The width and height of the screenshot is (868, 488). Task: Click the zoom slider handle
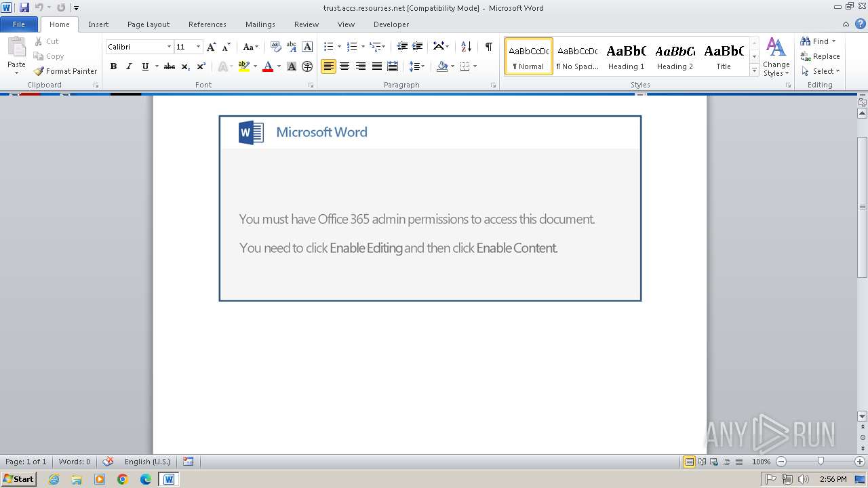click(821, 462)
